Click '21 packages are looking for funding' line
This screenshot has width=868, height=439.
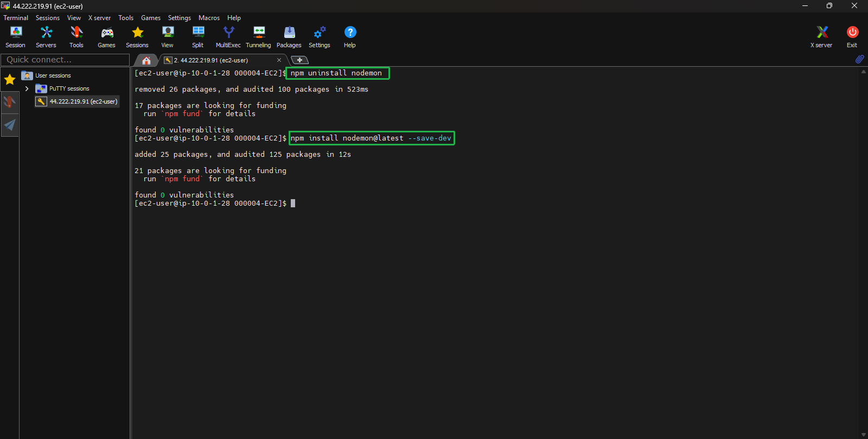(x=210, y=171)
